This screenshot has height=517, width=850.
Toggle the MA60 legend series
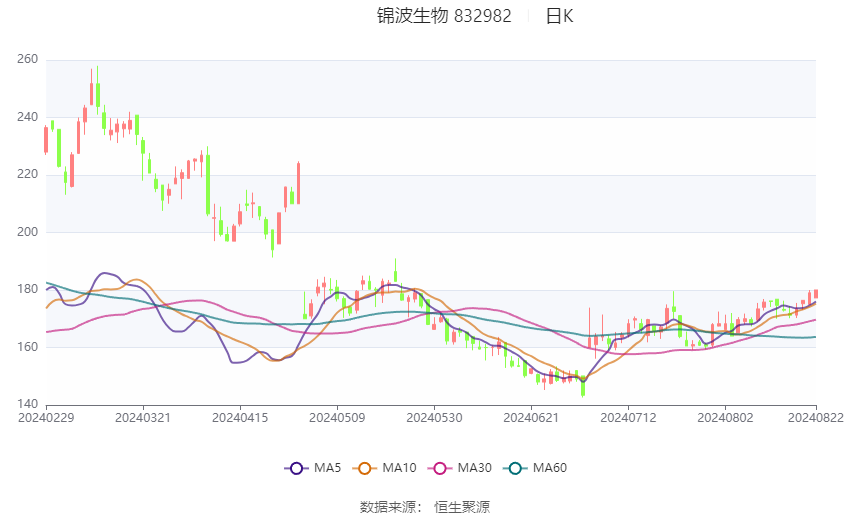(535, 468)
